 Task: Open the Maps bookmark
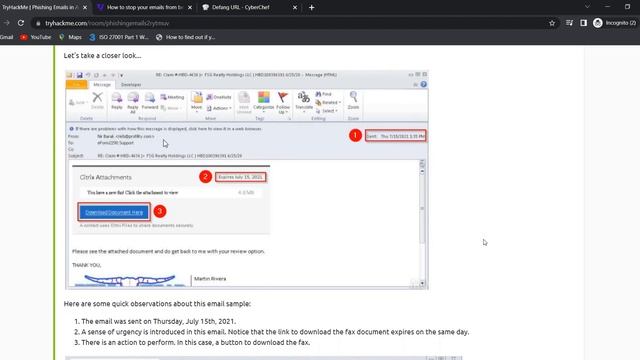70,37
